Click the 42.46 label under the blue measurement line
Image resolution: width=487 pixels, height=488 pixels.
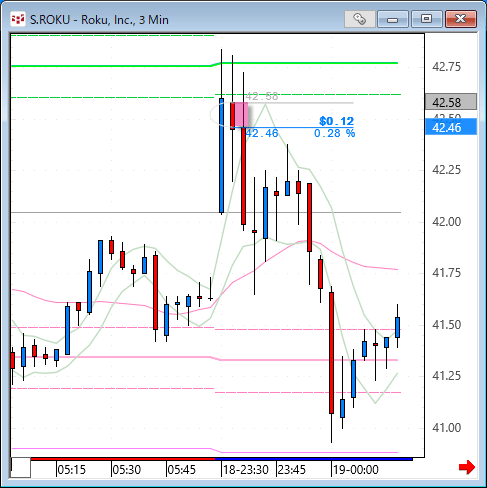(x=262, y=133)
